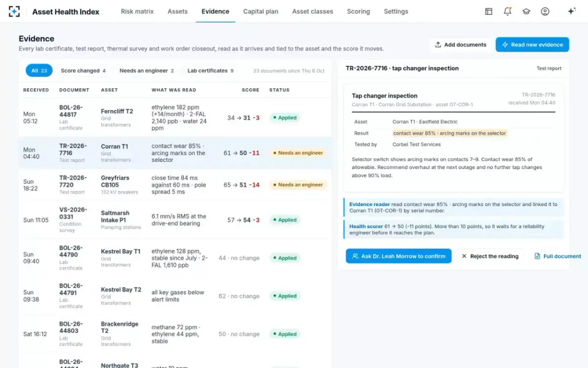This screenshot has width=588, height=368.
Task: Open the layout panel icon in header
Action: point(489,11)
